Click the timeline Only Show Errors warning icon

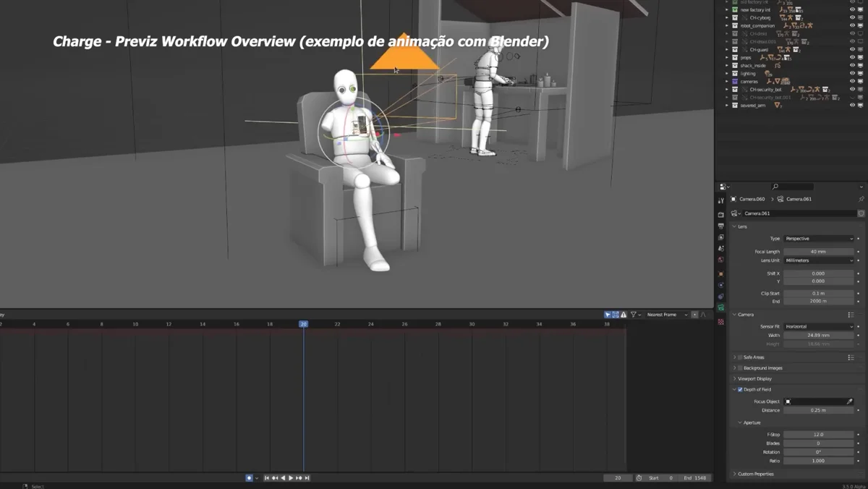click(x=624, y=315)
